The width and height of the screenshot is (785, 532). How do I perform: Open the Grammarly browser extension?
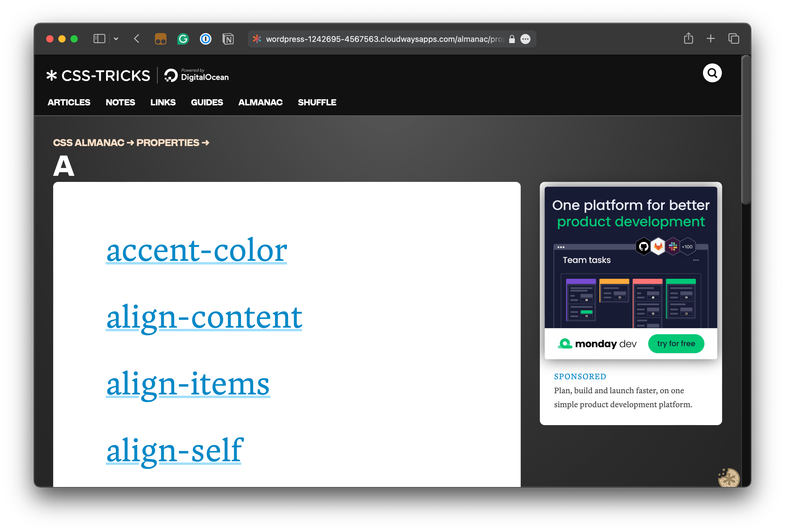click(x=183, y=39)
